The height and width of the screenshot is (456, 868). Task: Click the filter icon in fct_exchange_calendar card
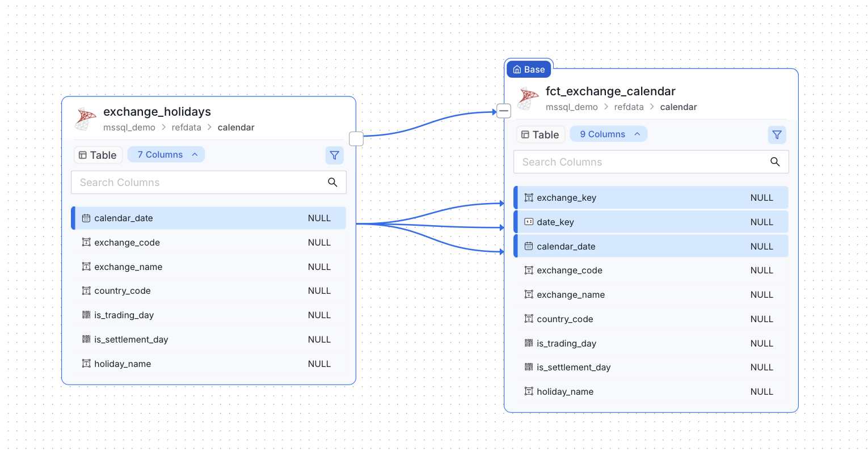(x=777, y=134)
